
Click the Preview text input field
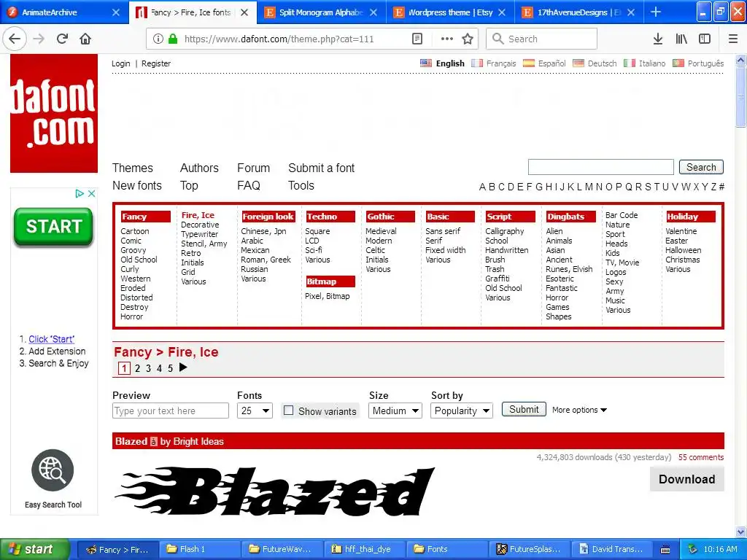(171, 411)
